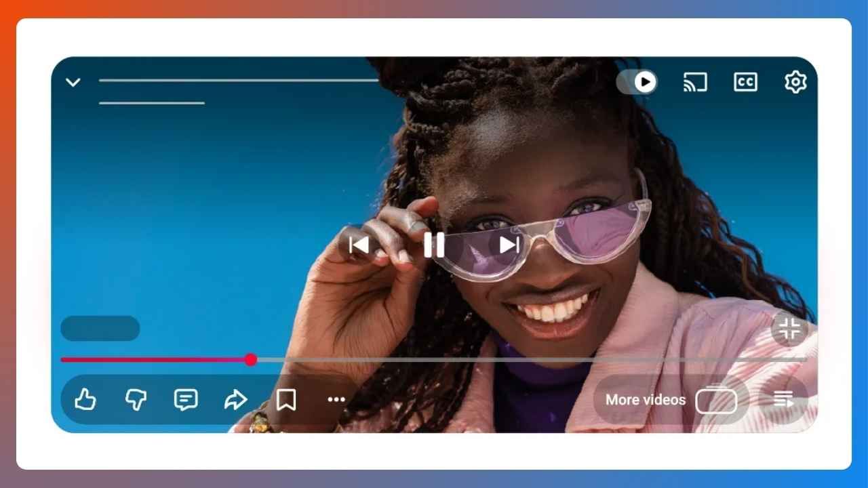The height and width of the screenshot is (488, 868).
Task: Cast the video to another device
Action: click(x=695, y=82)
